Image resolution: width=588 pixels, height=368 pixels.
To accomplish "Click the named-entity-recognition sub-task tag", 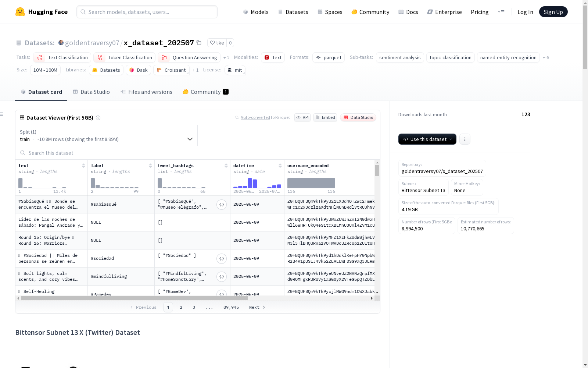I will point(508,57).
